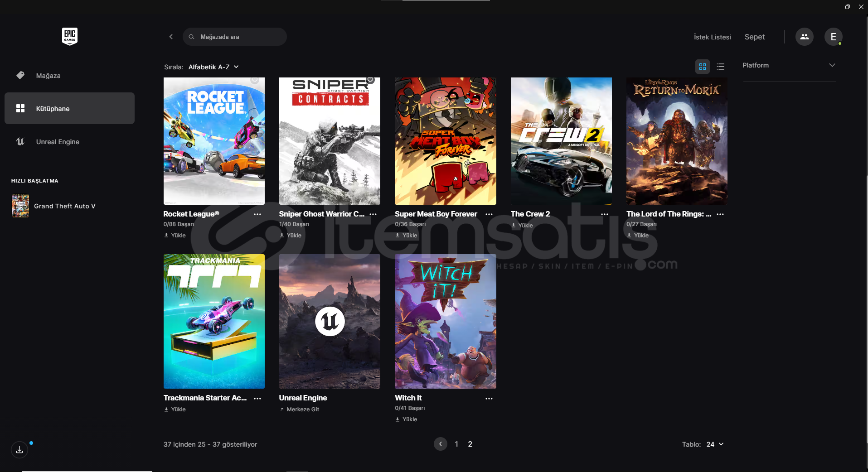Switch to list view layout
This screenshot has width=868, height=472.
coord(720,67)
